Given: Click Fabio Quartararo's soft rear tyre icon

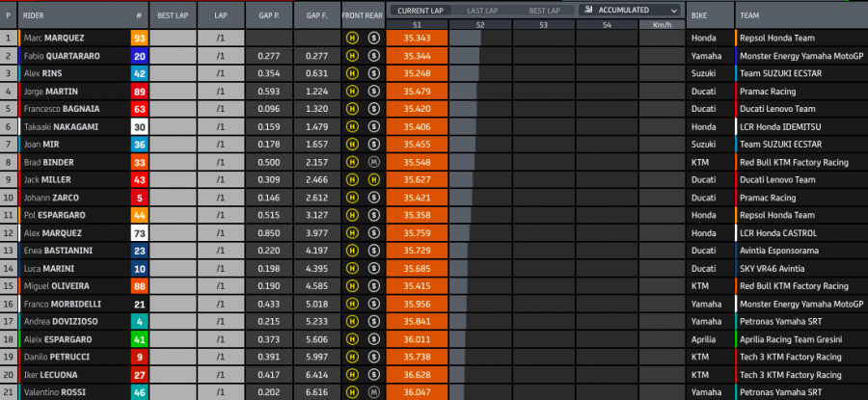Looking at the screenshot, I should click(x=373, y=56).
